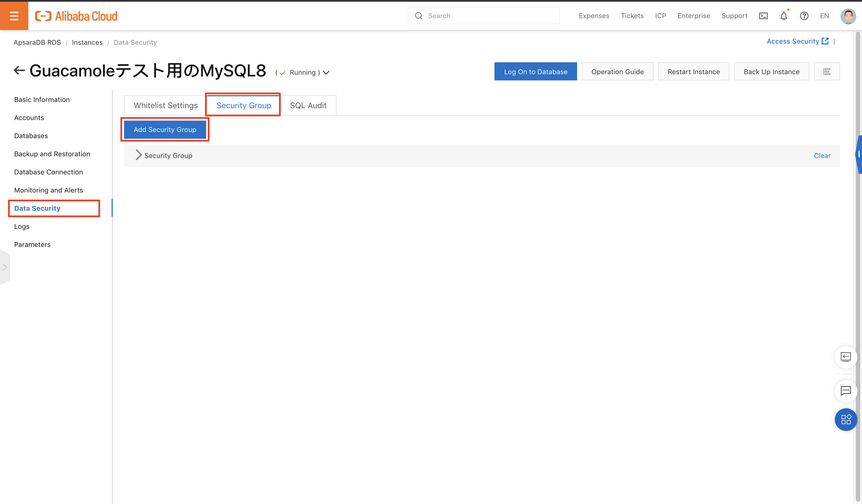The width and height of the screenshot is (862, 504).
Task: Go to Instances breadcrumb
Action: click(87, 42)
